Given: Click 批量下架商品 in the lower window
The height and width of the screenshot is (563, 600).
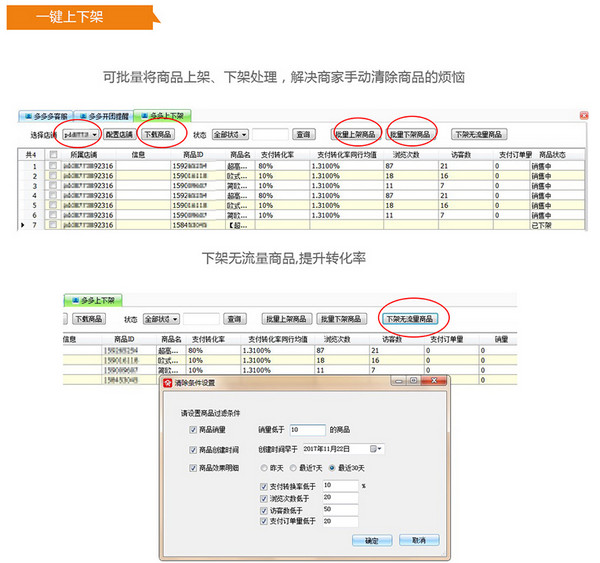Looking at the screenshot, I should tap(341, 319).
